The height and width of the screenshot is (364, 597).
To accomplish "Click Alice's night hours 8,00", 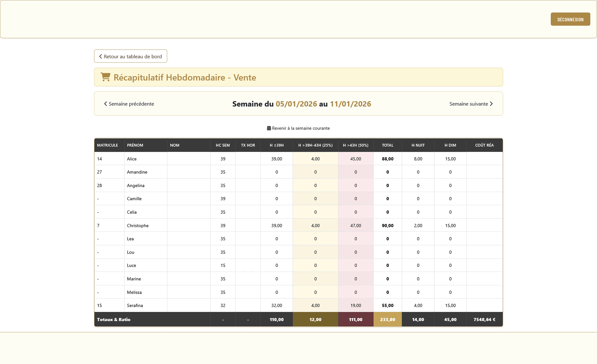I will pos(418,159).
